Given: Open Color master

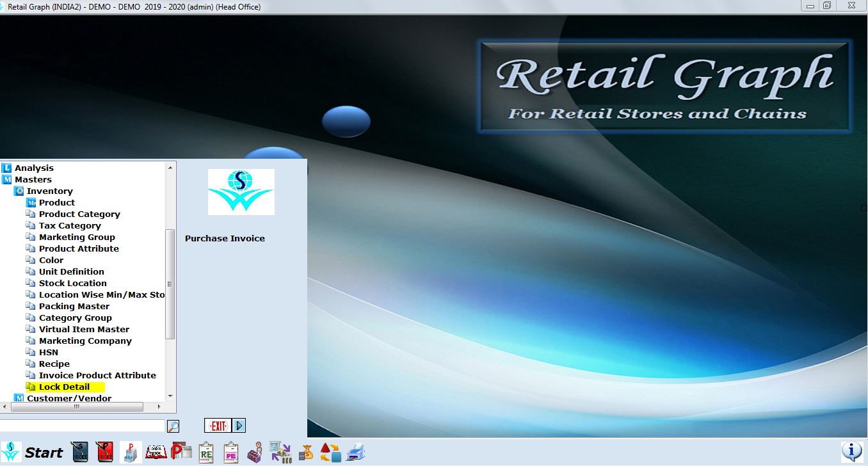Looking at the screenshot, I should pyautogui.click(x=51, y=260).
